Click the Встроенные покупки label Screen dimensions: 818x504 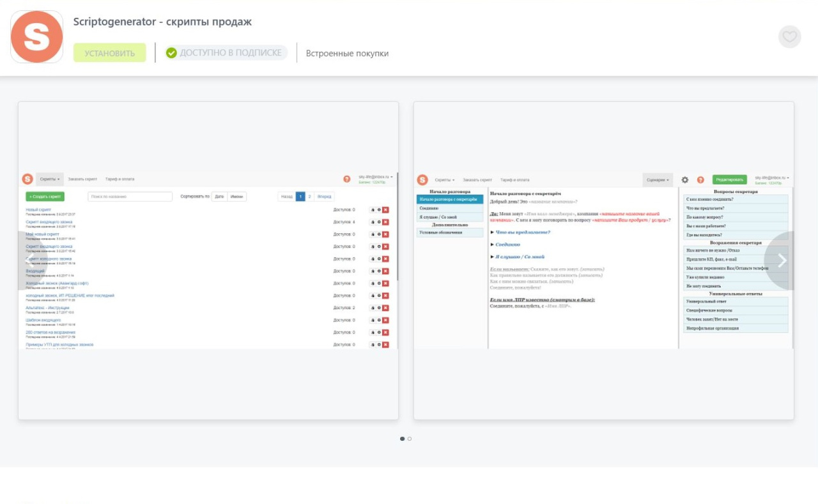tap(347, 54)
